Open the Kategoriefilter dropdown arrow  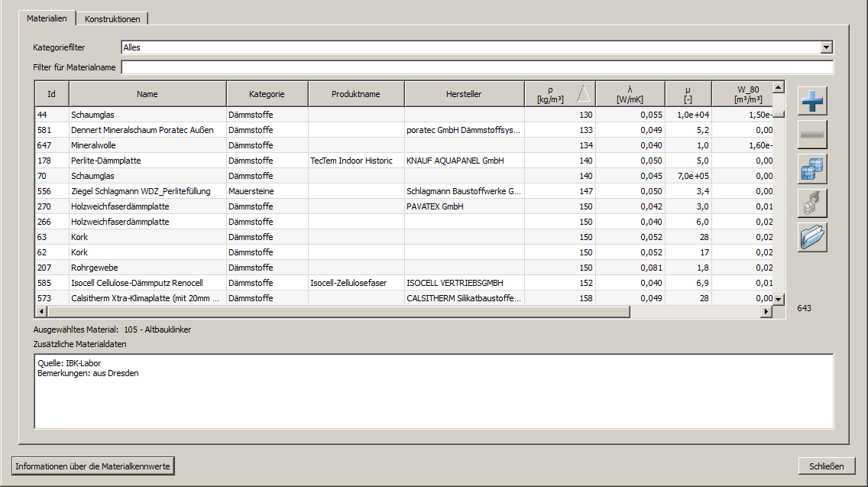[x=827, y=47]
